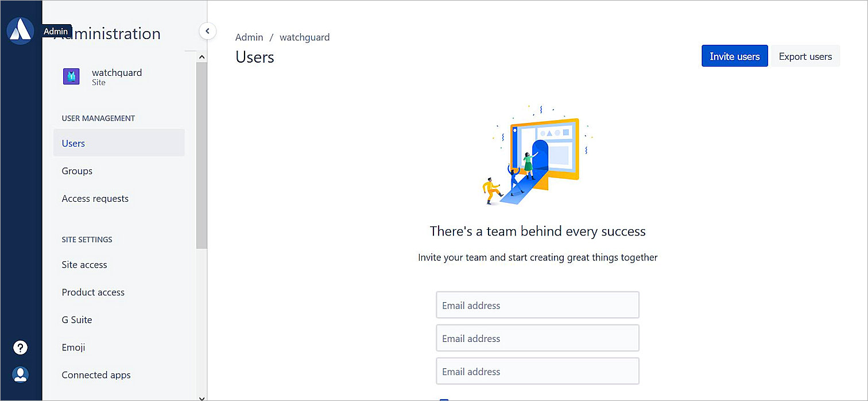This screenshot has height=401, width=868.
Task: Click the watchguard site icon
Action: (71, 76)
